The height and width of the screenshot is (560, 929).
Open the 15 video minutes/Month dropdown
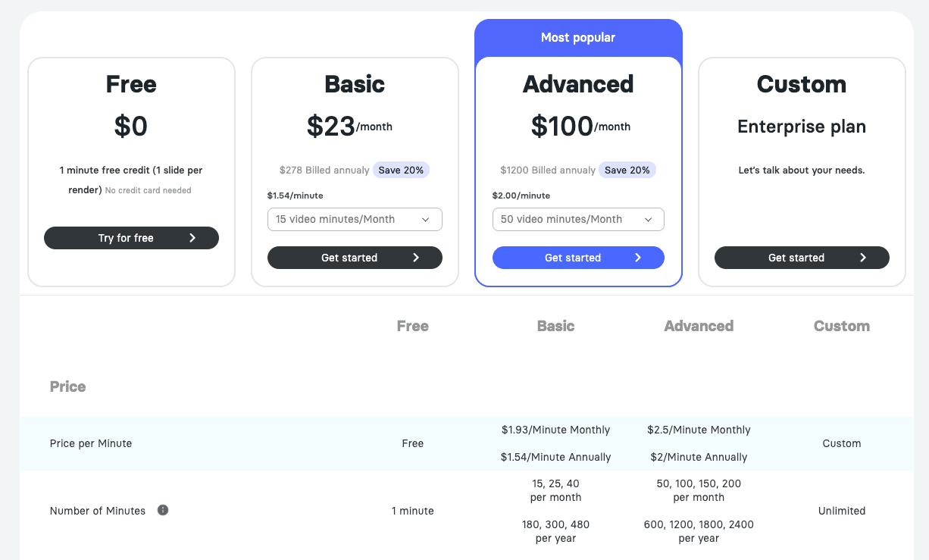coord(355,219)
